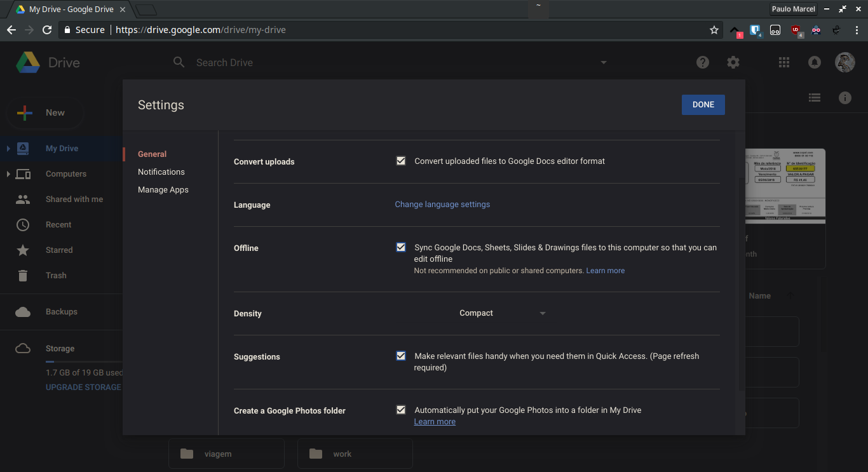Screen dimensions: 868x472
Task: Open My Drive in the sidebar
Action: pos(61,148)
